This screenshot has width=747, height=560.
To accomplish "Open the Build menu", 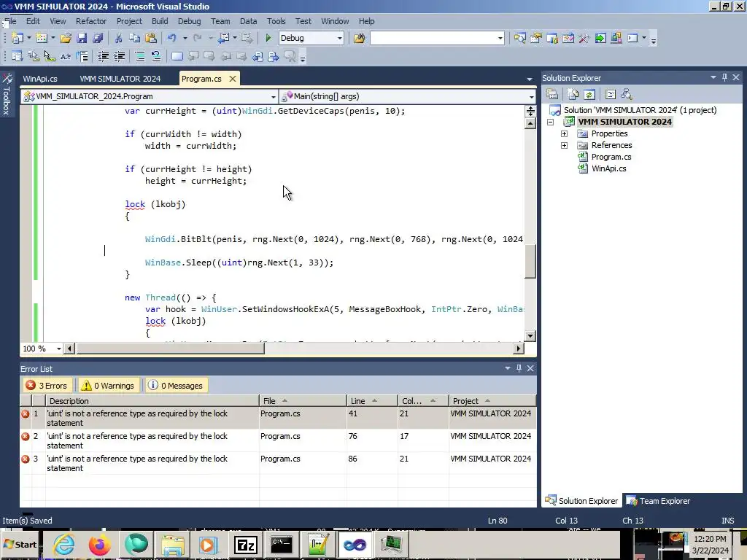I will click(160, 21).
